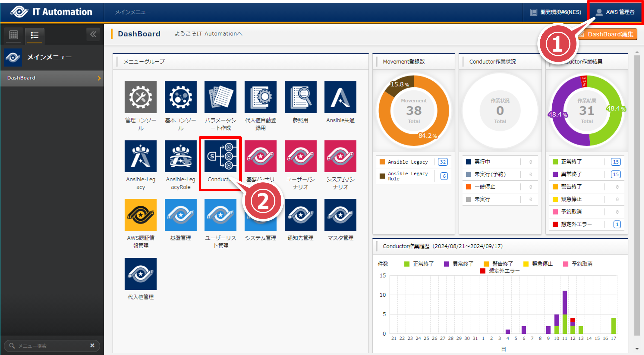Switch sidebar to grid view
Image resolution: width=644 pixels, height=355 pixels.
pyautogui.click(x=14, y=35)
